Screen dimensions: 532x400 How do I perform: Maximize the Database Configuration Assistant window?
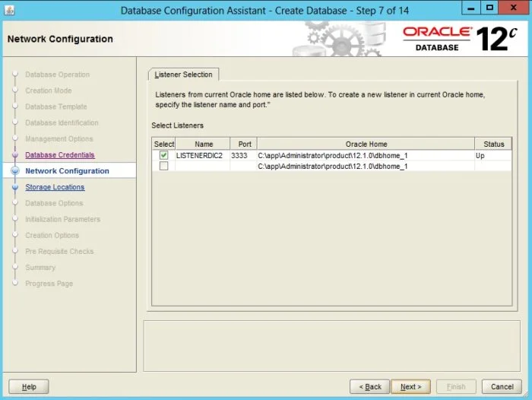coord(489,8)
